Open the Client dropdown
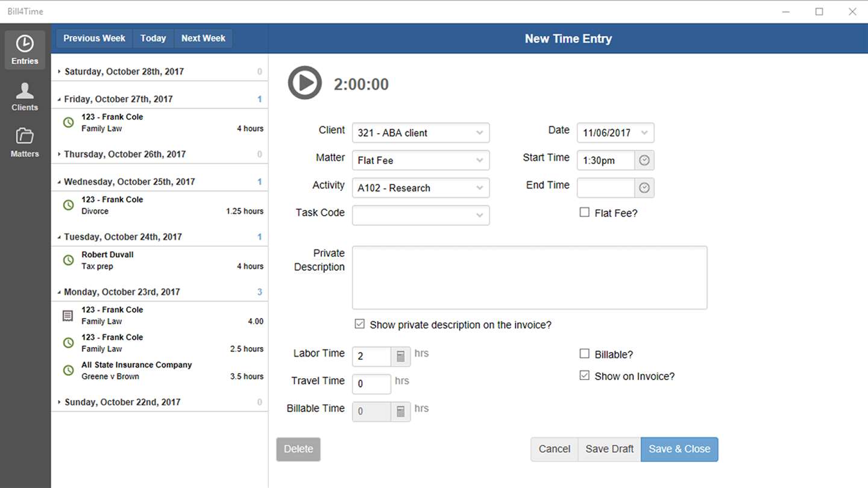Viewport: 868px width, 488px height. click(x=420, y=133)
